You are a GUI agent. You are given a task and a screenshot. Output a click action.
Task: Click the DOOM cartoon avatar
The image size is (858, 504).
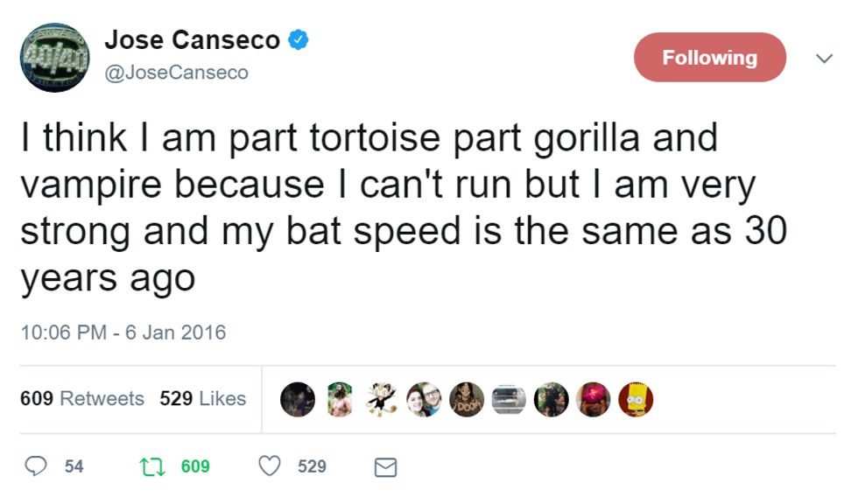coord(466,398)
